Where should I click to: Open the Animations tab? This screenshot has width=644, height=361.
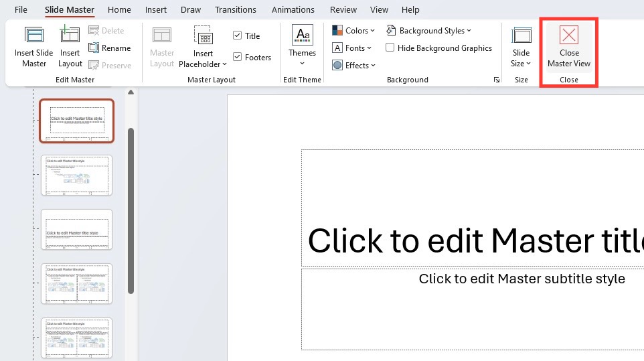pos(293,9)
